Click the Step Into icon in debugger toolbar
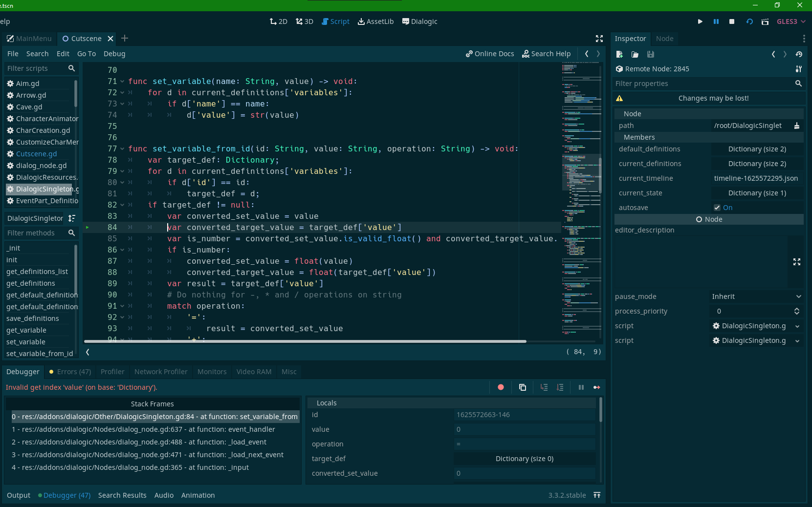Viewport: 812px width, 507px height. [544, 387]
